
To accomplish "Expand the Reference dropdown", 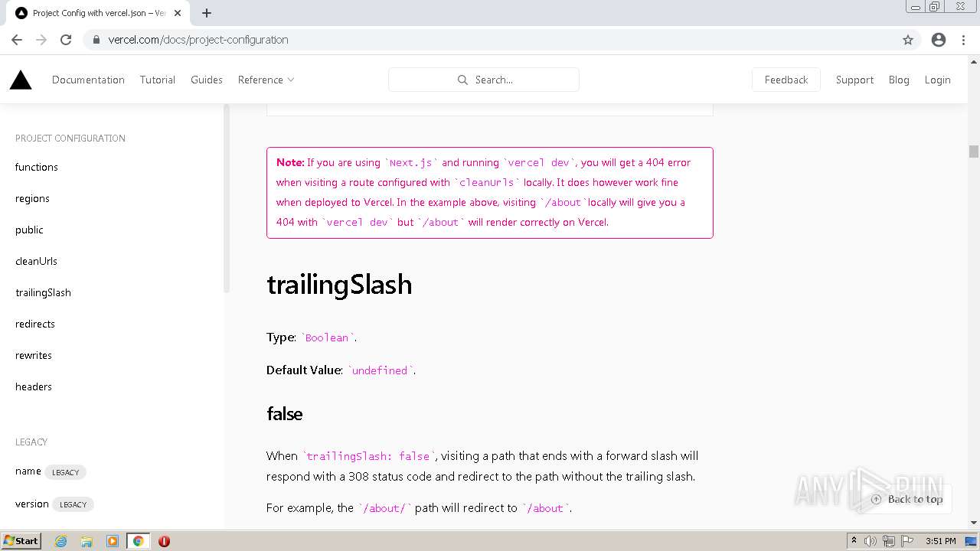I will coord(266,80).
